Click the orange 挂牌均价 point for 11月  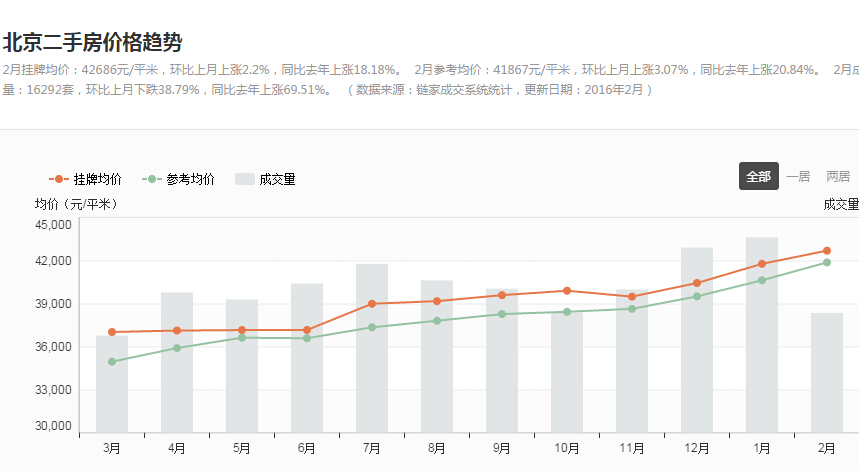pyautogui.click(x=632, y=297)
